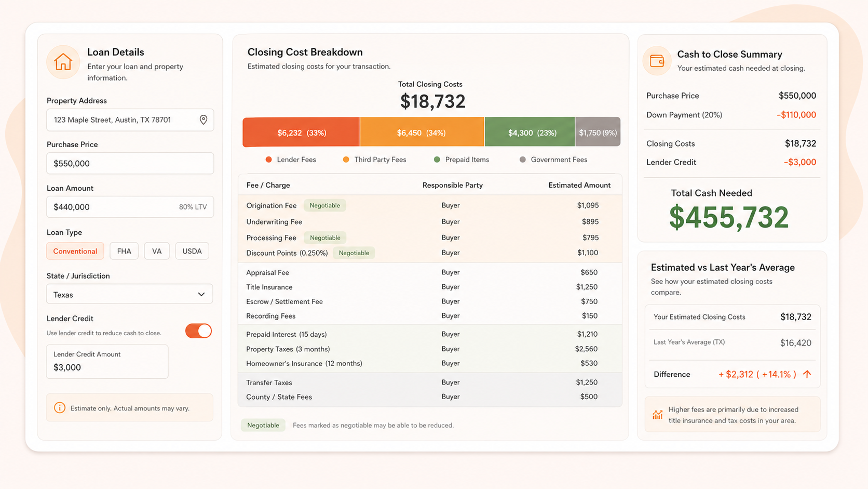Click the Negotiable legend badge below the table
The width and height of the screenshot is (868, 489).
pyautogui.click(x=263, y=425)
